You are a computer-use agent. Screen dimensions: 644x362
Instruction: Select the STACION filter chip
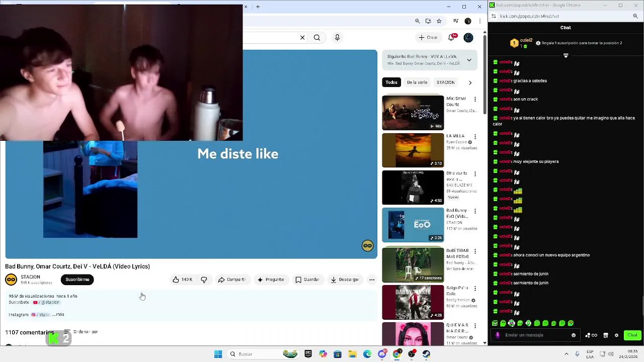446,82
